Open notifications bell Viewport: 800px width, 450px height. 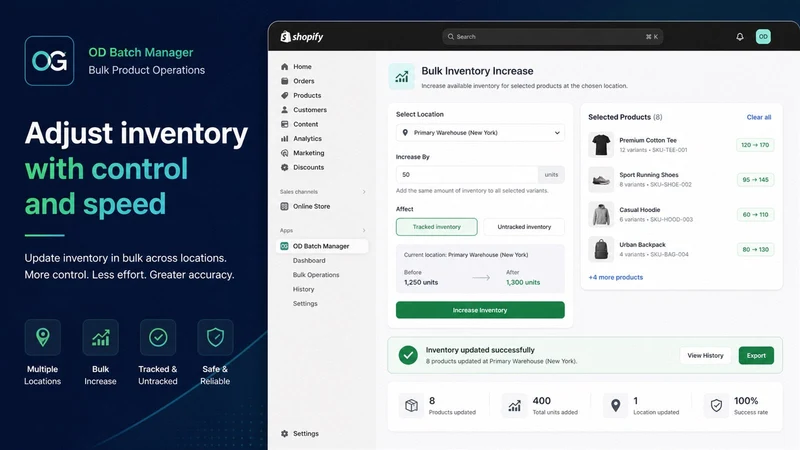coord(740,37)
